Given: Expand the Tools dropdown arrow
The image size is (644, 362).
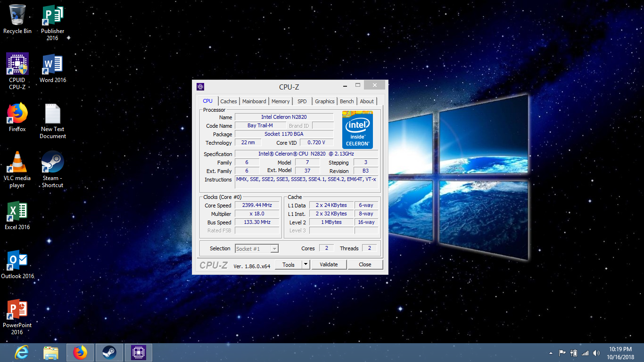Looking at the screenshot, I should point(305,264).
